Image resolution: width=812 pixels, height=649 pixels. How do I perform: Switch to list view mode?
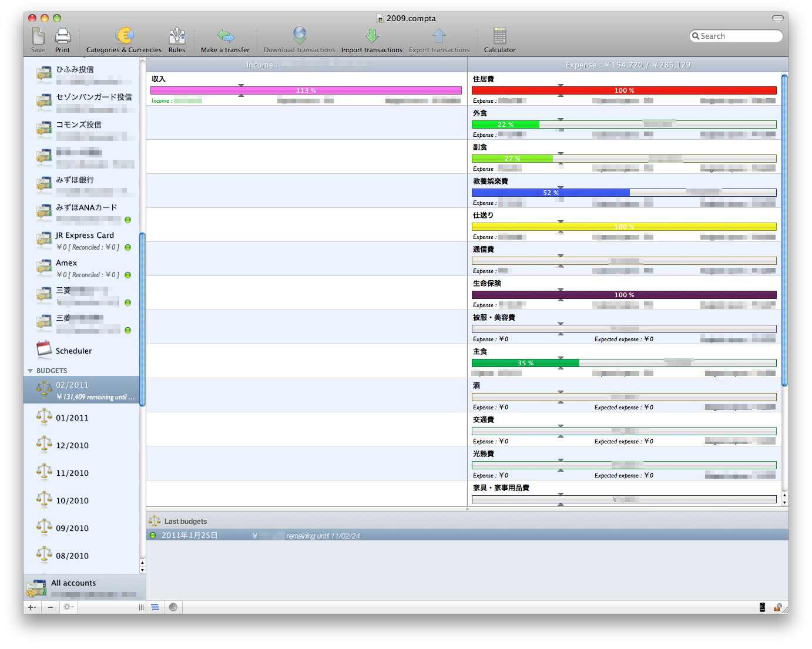155,607
